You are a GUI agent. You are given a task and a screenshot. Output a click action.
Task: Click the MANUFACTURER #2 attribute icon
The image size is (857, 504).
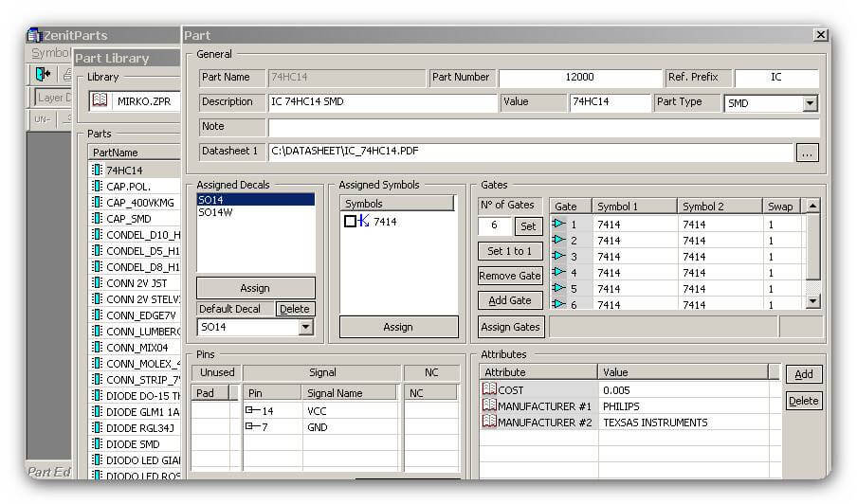coord(489,422)
